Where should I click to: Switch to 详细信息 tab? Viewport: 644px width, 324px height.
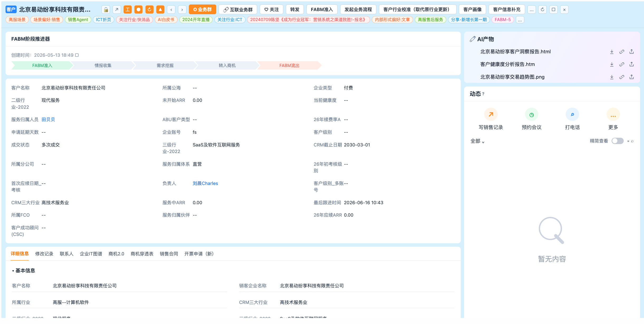[x=20, y=254]
